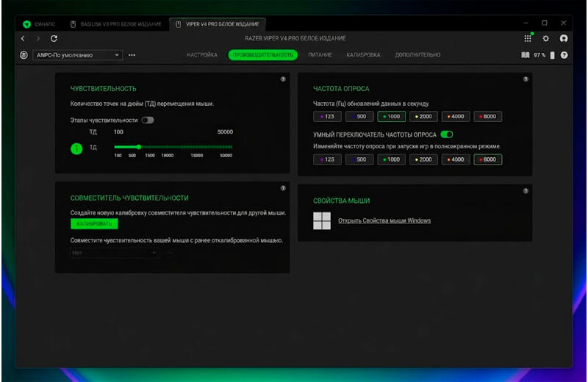
Task: Expand the calibrated mouse Нет dropdown
Action: pos(115,253)
